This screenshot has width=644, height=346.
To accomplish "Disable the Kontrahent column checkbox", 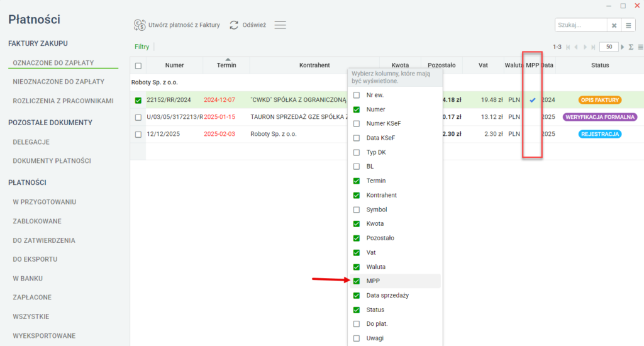I will pyautogui.click(x=357, y=196).
